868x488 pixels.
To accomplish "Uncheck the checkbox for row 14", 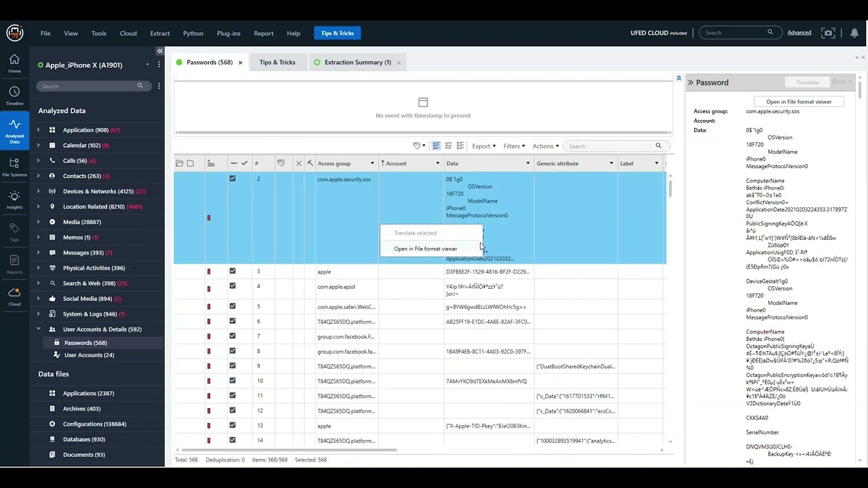I will [233, 441].
